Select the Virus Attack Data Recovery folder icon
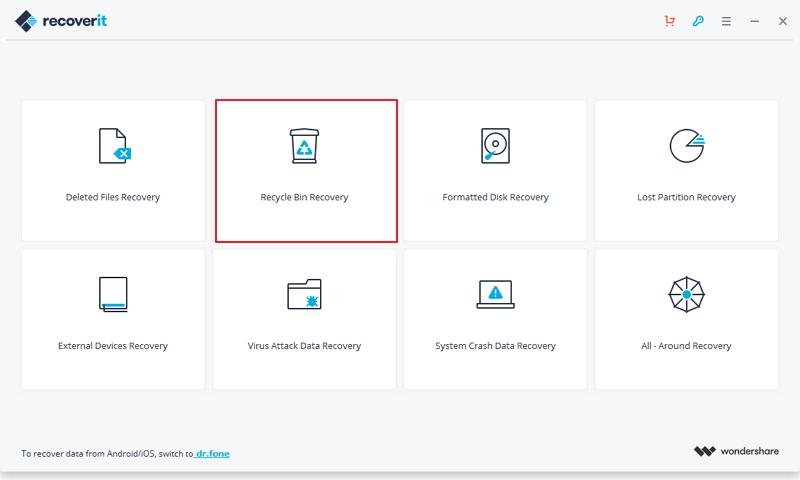 coord(304,294)
